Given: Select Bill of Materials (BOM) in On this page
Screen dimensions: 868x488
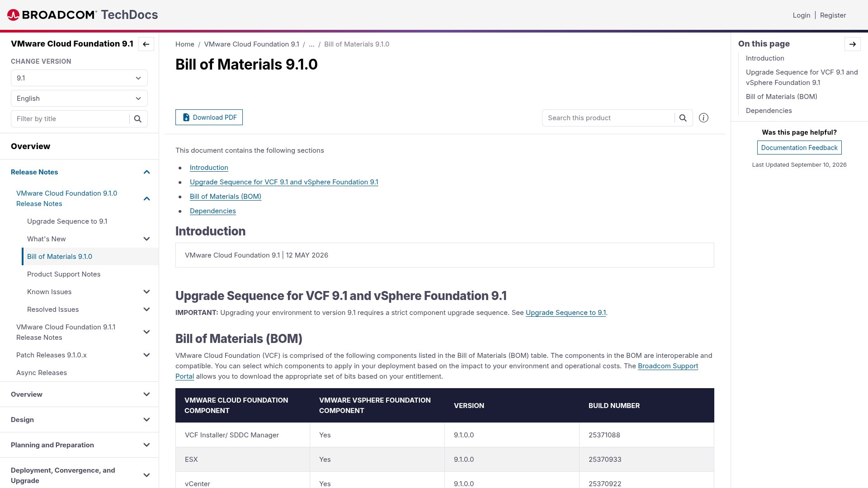Looking at the screenshot, I should (x=782, y=97).
